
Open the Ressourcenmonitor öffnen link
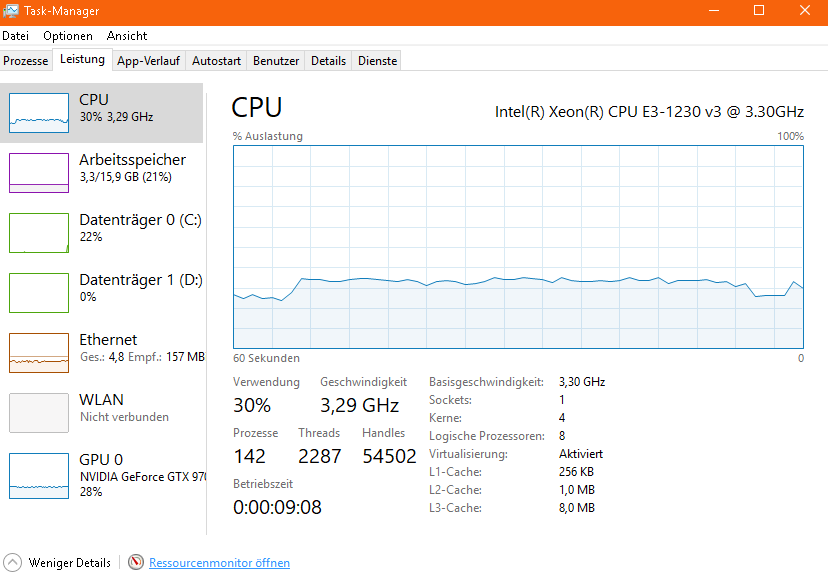tap(219, 563)
